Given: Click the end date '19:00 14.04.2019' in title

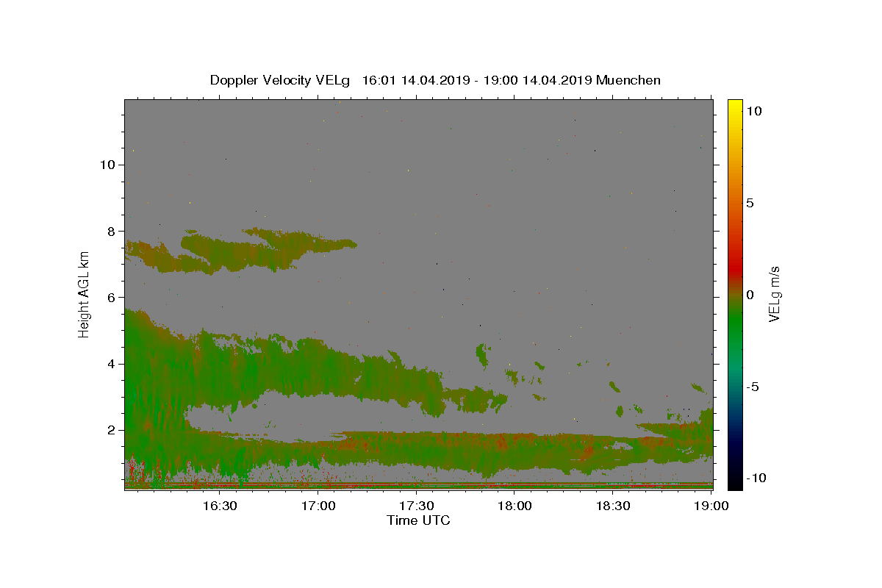Looking at the screenshot, I should (x=537, y=80).
